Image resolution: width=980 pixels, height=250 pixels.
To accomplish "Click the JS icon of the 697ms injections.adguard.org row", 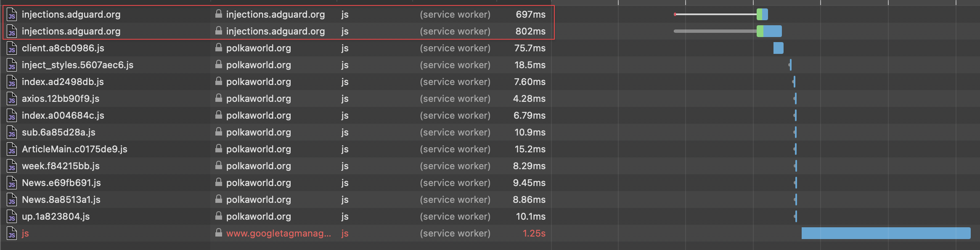I will 12,15.
